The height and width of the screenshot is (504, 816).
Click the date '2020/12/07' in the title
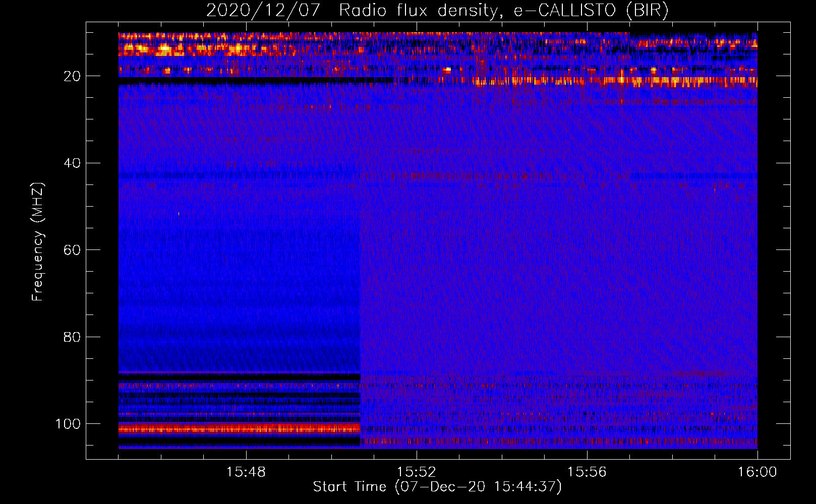pyautogui.click(x=263, y=11)
